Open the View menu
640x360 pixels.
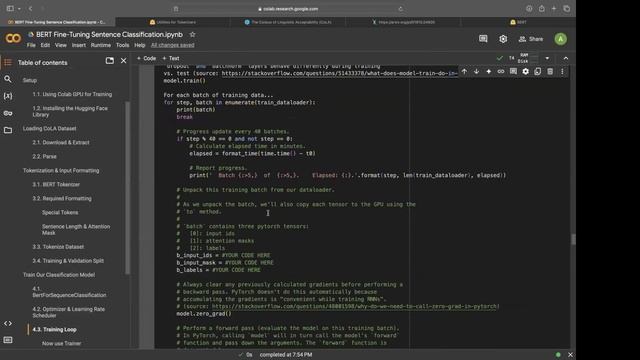pos(60,45)
